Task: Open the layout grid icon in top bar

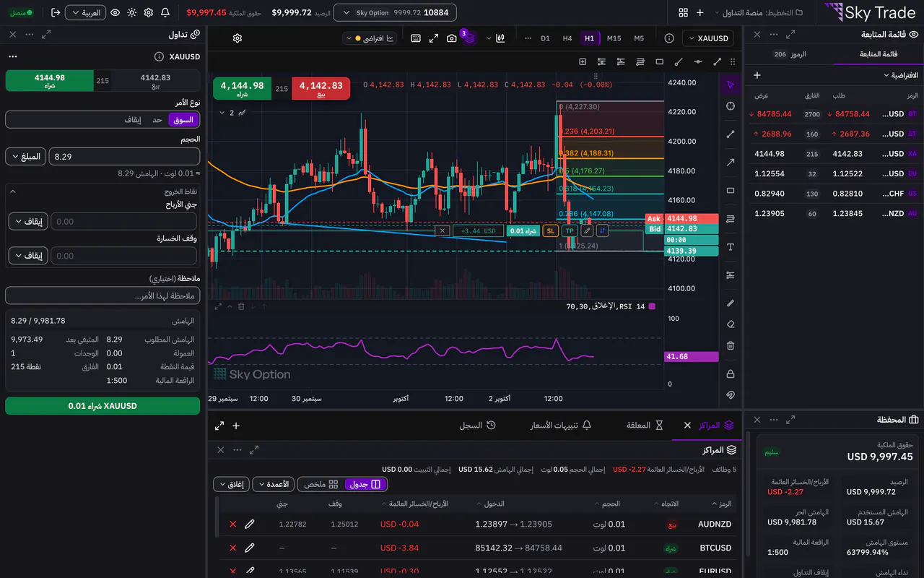Action: tap(683, 12)
